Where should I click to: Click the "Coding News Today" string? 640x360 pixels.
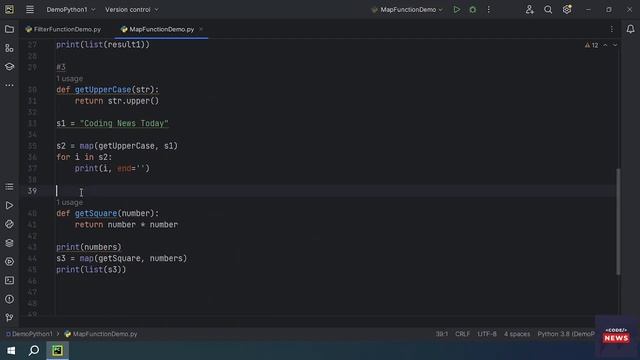click(x=124, y=124)
